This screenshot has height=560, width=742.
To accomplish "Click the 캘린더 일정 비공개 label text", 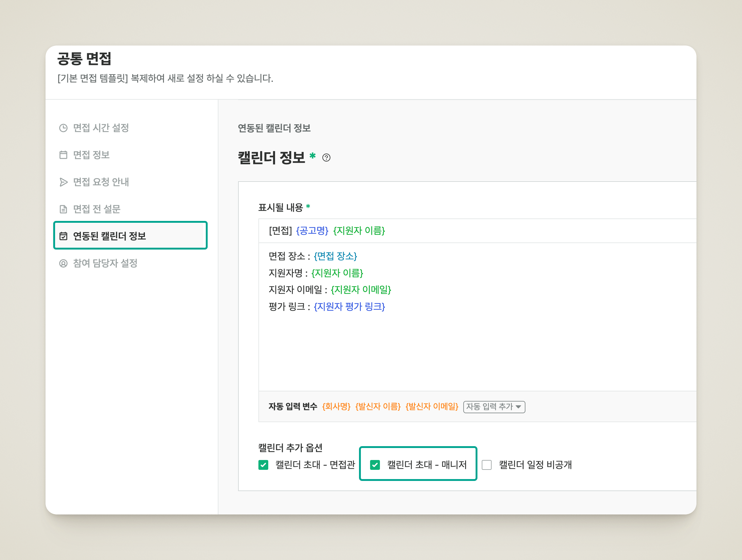I will tap(535, 465).
